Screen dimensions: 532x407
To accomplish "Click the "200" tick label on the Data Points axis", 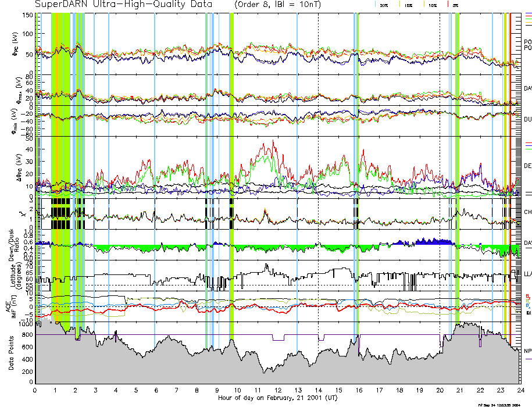I will point(28,372).
